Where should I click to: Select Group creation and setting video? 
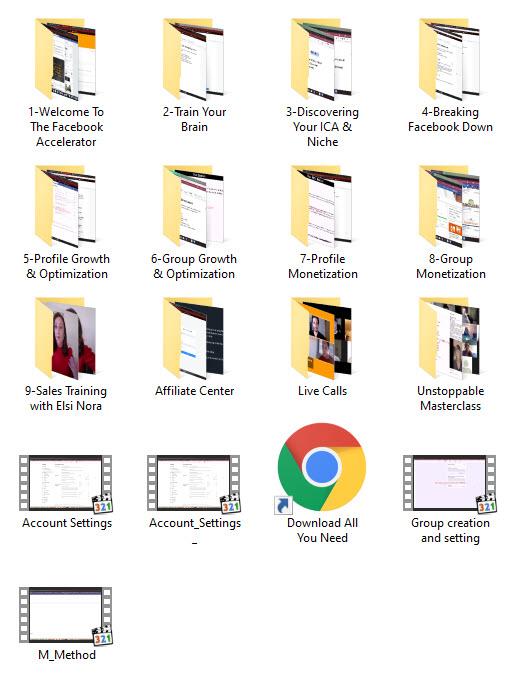[x=450, y=484]
